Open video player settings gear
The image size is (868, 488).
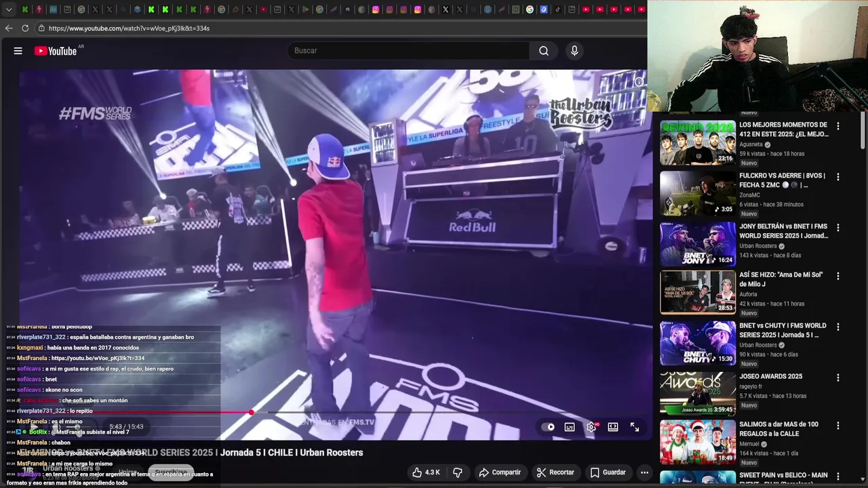click(591, 427)
